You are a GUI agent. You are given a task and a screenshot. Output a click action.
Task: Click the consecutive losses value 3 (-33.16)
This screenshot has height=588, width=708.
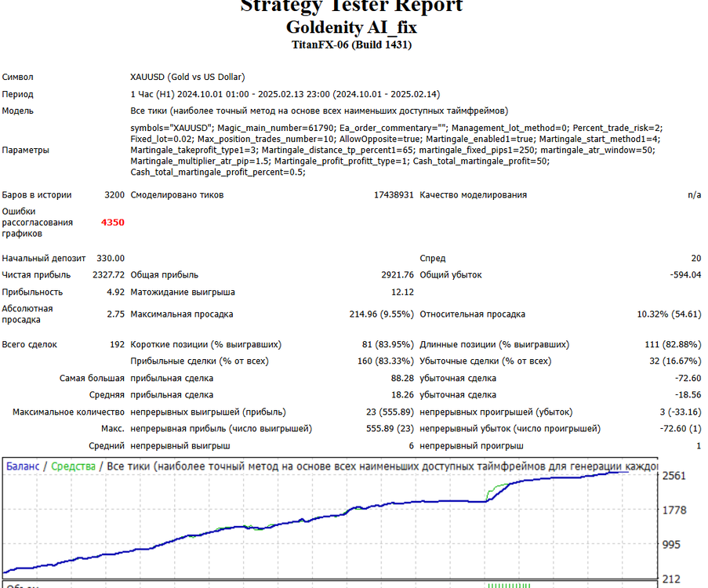(x=681, y=412)
